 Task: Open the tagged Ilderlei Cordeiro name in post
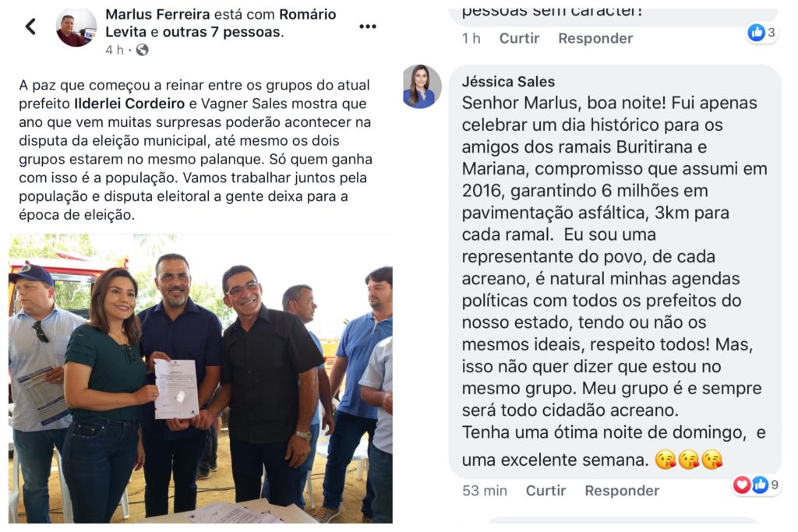[129, 104]
